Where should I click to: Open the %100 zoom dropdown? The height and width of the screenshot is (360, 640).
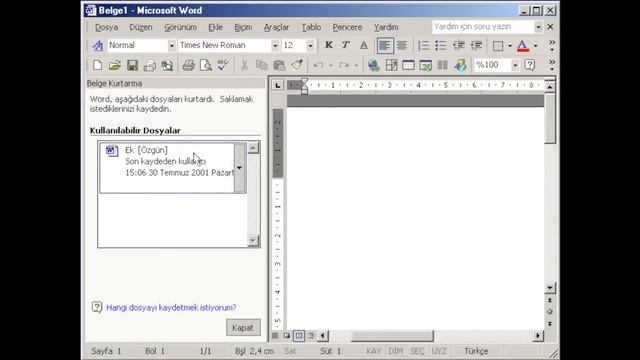pyautogui.click(x=515, y=65)
